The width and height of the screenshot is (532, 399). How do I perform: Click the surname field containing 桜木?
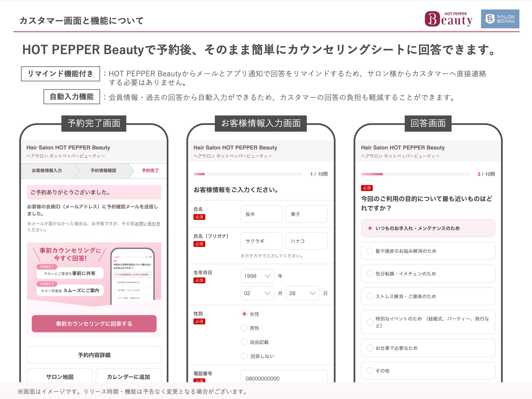tap(261, 214)
